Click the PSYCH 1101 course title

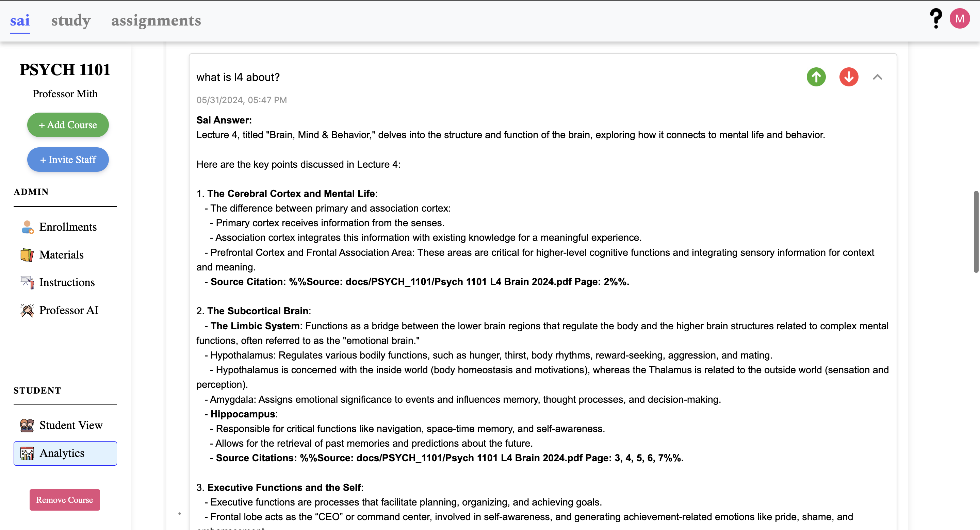[x=65, y=70]
